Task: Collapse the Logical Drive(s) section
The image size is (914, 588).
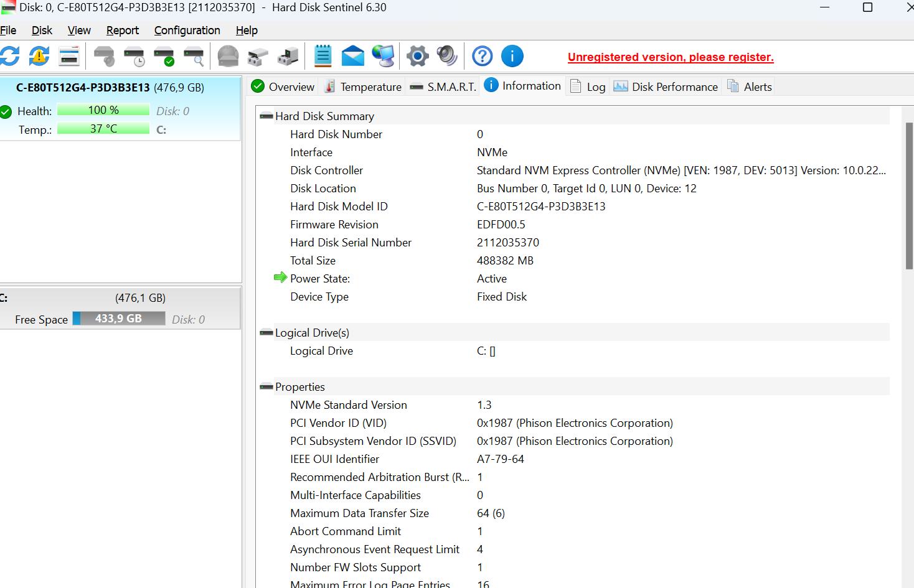Action: (267, 332)
